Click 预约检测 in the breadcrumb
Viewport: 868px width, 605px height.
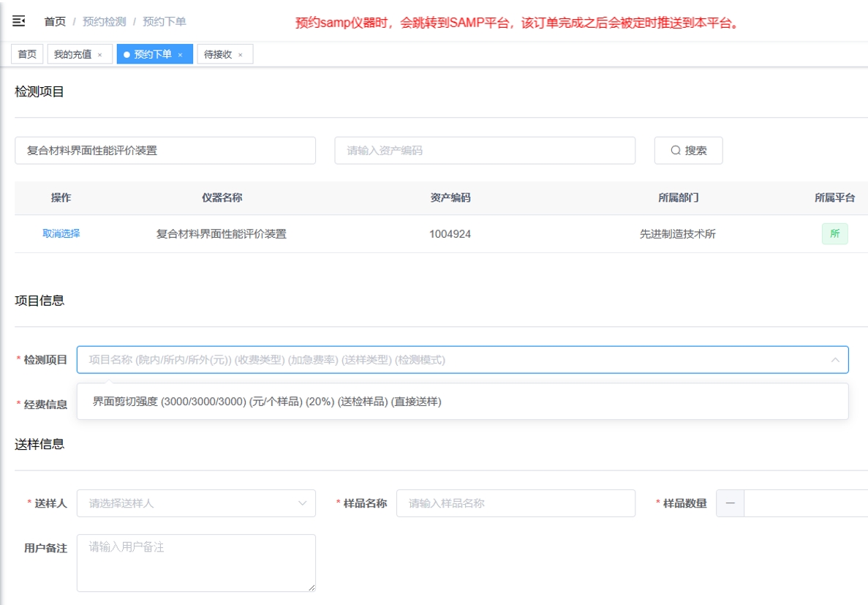coord(104,22)
